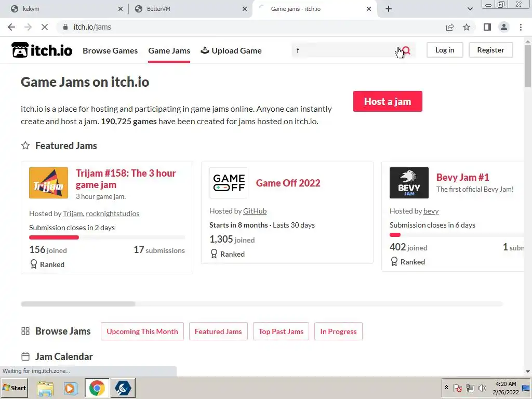Click the search magnifier icon
Viewport: 532px width, 399px height.
click(x=406, y=50)
